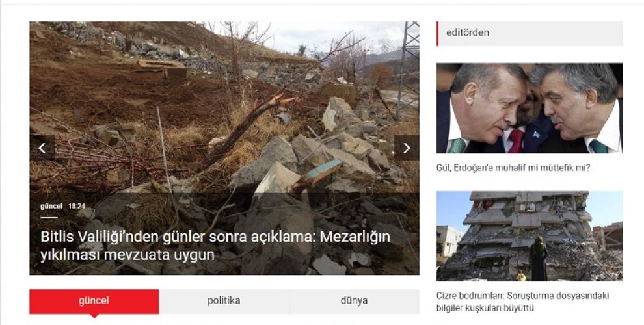Advance slider with the right arrow
Image resolution: width=644 pixels, height=325 pixels.
click(407, 148)
